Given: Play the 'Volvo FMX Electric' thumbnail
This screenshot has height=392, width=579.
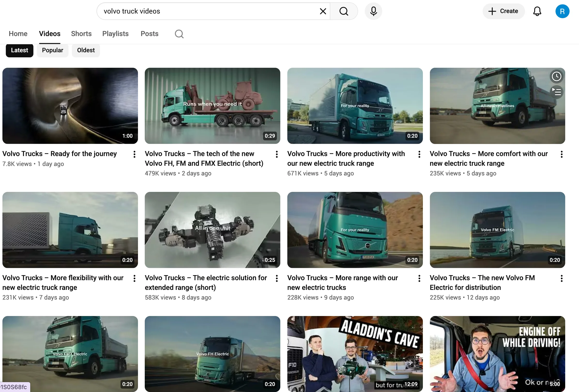Looking at the screenshot, I should point(70,354).
